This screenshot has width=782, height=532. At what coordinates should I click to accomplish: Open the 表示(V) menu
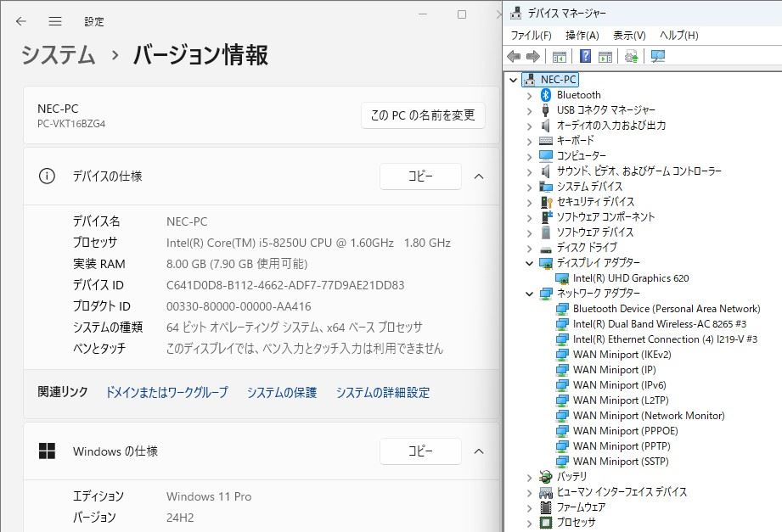coord(629,36)
